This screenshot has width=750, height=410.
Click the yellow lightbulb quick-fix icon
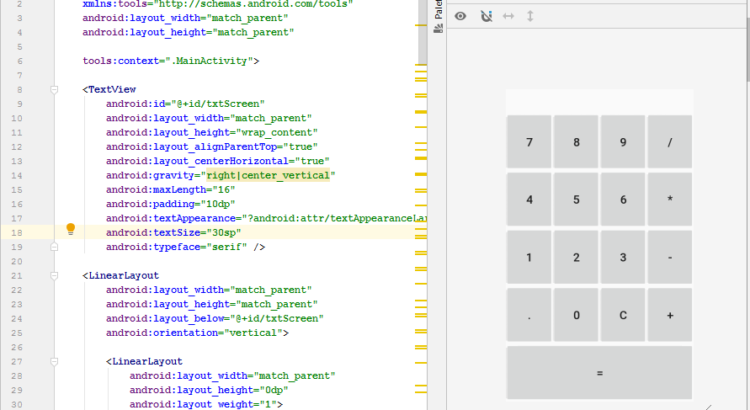click(x=70, y=229)
